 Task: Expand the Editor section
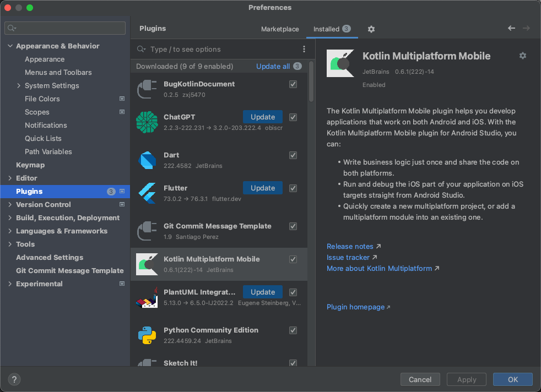click(x=10, y=178)
